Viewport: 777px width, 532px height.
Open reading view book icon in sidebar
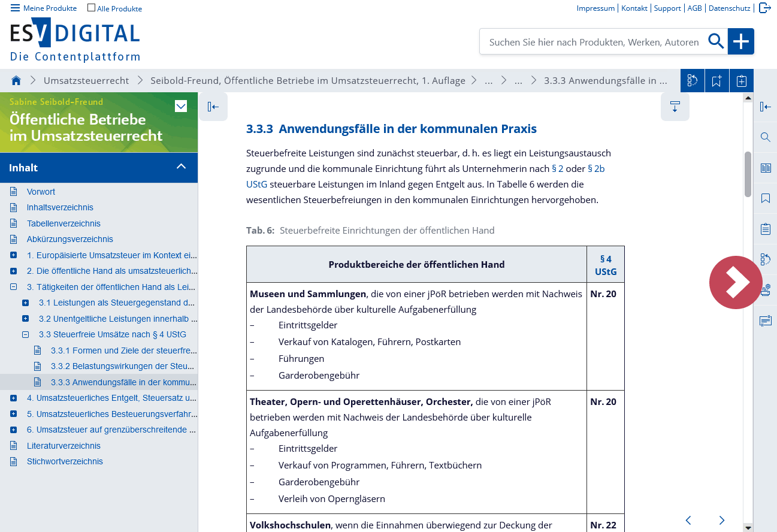tap(765, 168)
